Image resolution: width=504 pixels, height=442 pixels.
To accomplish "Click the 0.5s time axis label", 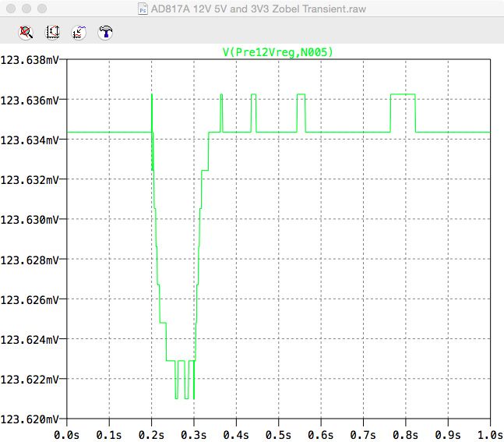I will point(278,435).
